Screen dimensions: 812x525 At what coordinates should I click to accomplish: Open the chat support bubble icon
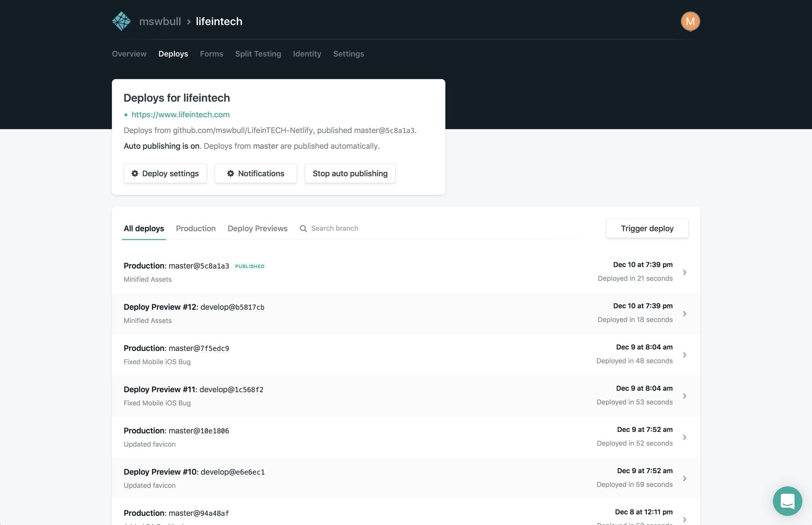(787, 501)
